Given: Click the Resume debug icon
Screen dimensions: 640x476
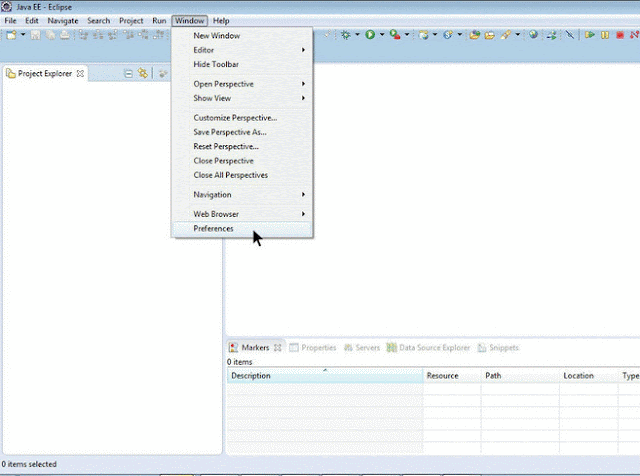Looking at the screenshot, I should tap(589, 35).
